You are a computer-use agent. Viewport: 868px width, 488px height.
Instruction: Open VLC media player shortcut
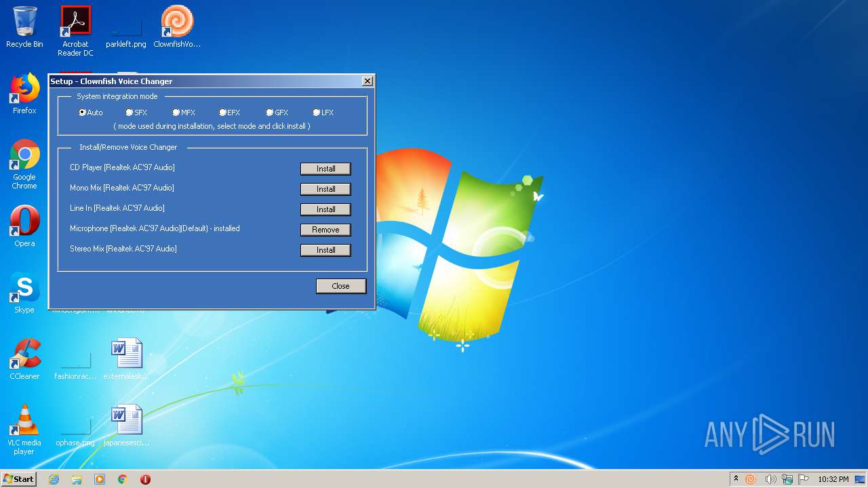[x=24, y=430]
